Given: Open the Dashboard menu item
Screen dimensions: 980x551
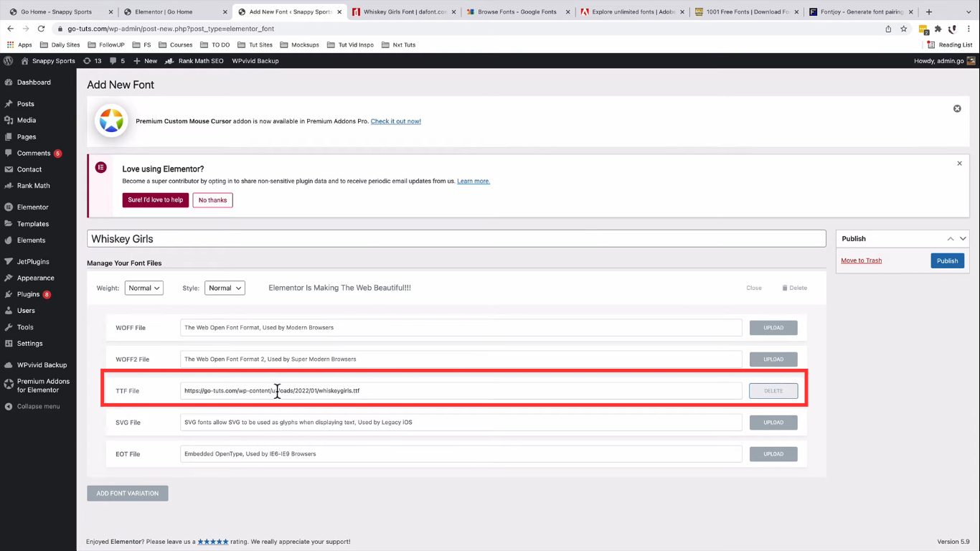Looking at the screenshot, I should click(34, 83).
